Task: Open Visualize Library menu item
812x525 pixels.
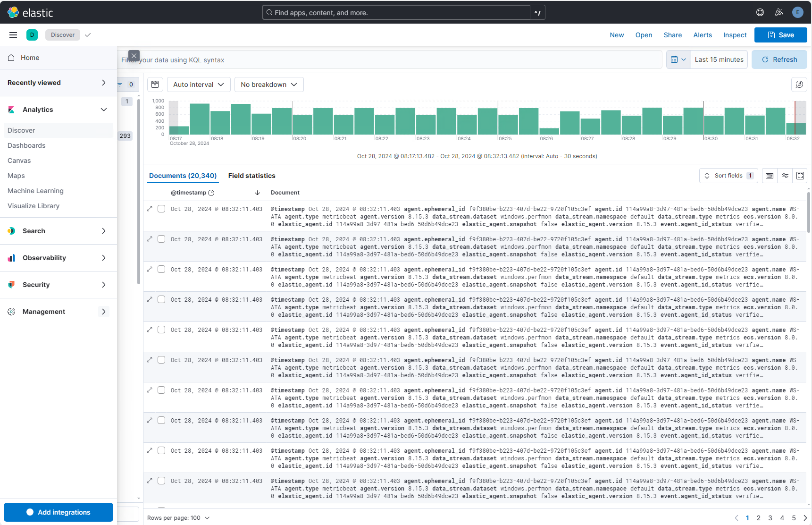Action: [x=33, y=206]
